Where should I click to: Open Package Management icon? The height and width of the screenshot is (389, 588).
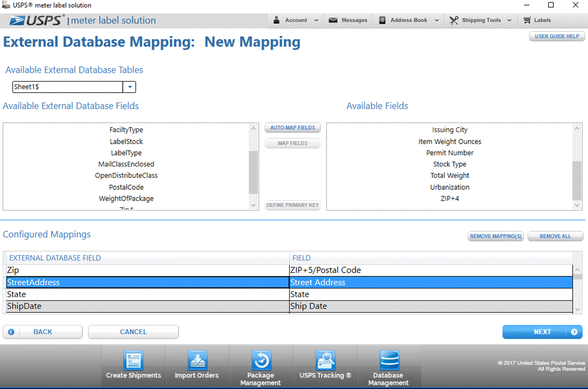(x=261, y=360)
